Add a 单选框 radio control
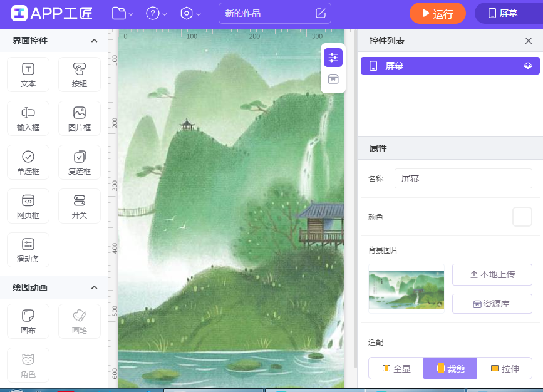The width and height of the screenshot is (543, 392). [x=28, y=162]
